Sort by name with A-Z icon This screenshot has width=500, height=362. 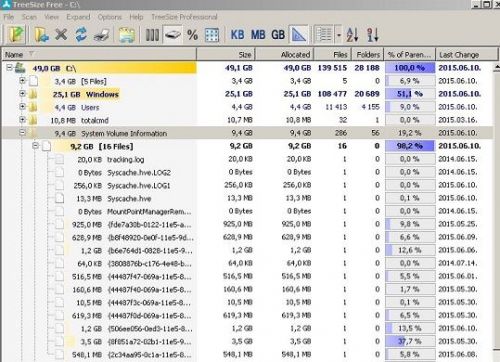pyautogui.click(x=352, y=35)
